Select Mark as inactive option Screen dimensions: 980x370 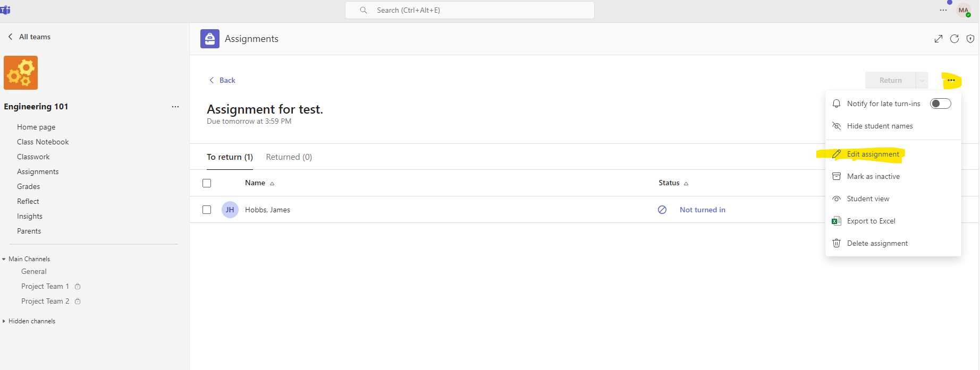893,176
